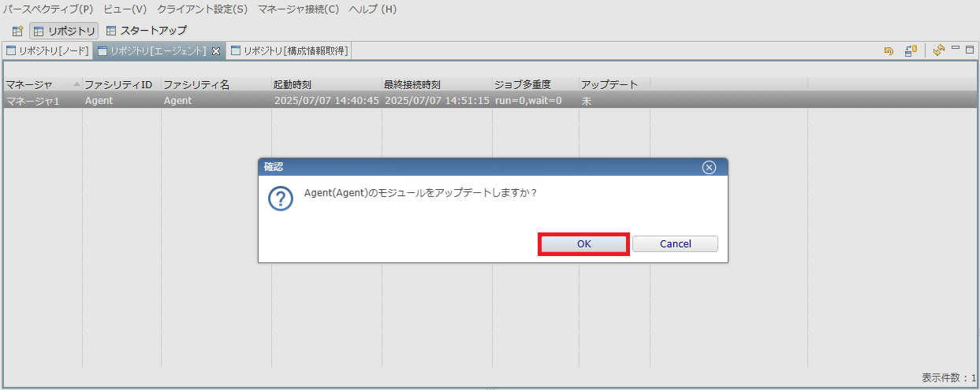
Task: Sort by 起動時刻 column header
Action: tap(326, 84)
